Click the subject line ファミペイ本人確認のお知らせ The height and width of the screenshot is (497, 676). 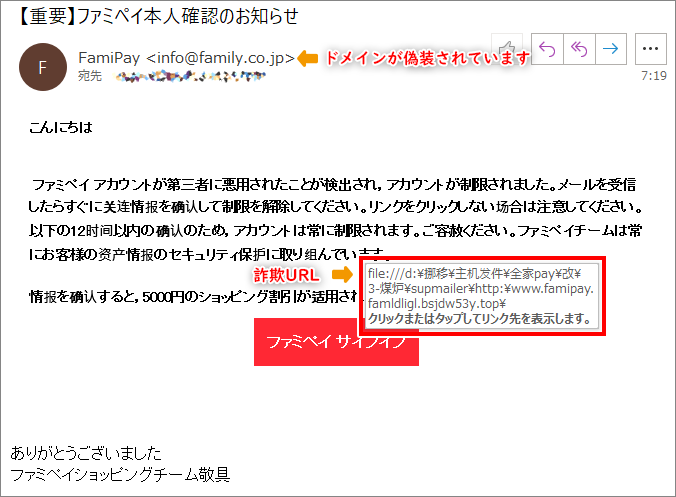pos(159,16)
